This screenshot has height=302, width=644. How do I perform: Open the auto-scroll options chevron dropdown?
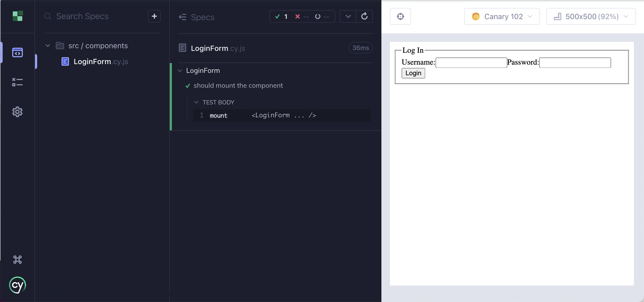(x=348, y=16)
